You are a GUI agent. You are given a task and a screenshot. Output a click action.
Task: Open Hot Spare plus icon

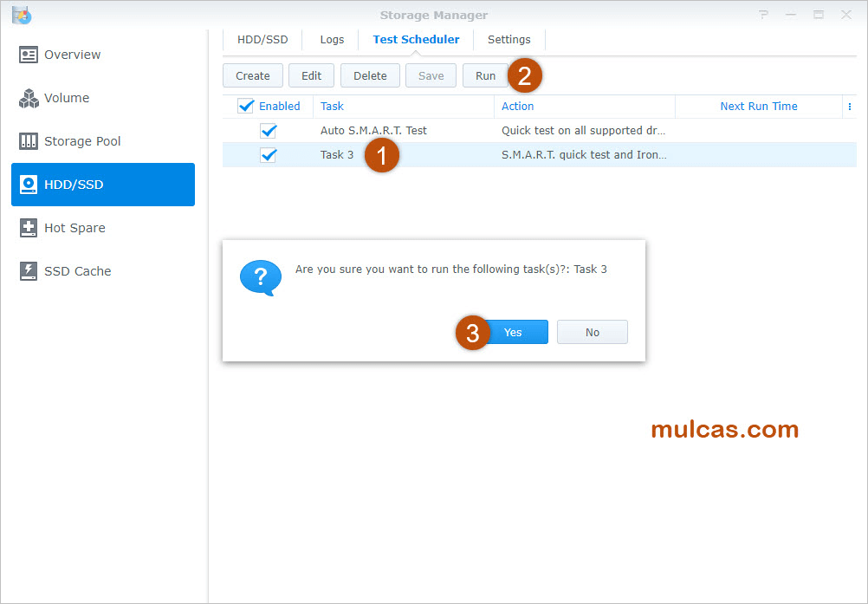pos(29,228)
